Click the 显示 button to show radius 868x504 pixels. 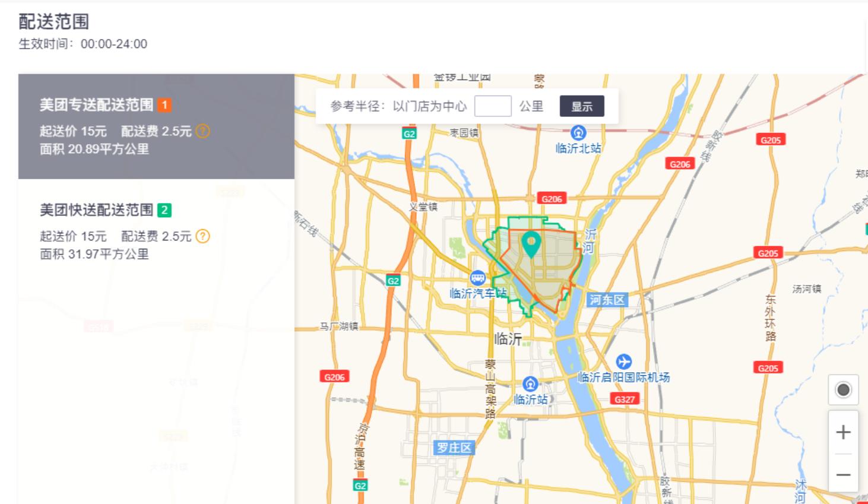[582, 106]
